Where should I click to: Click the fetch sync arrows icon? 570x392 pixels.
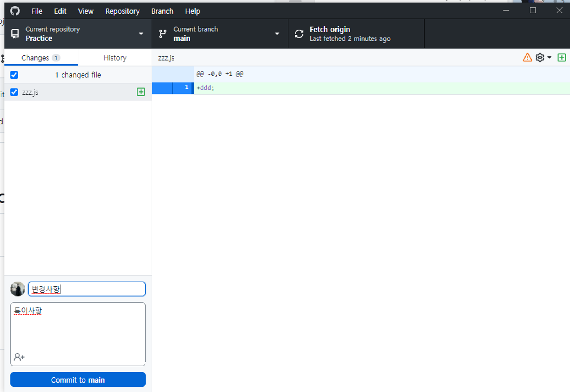coord(299,34)
